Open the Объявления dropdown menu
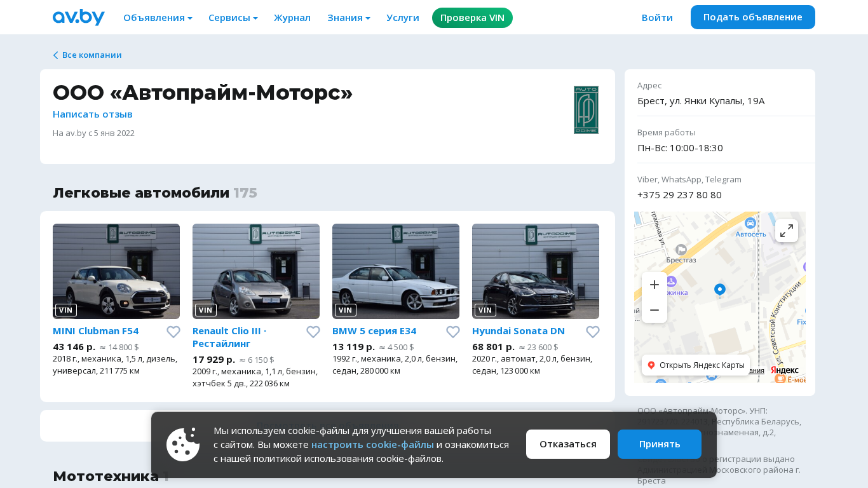This screenshot has width=868, height=488. (158, 18)
